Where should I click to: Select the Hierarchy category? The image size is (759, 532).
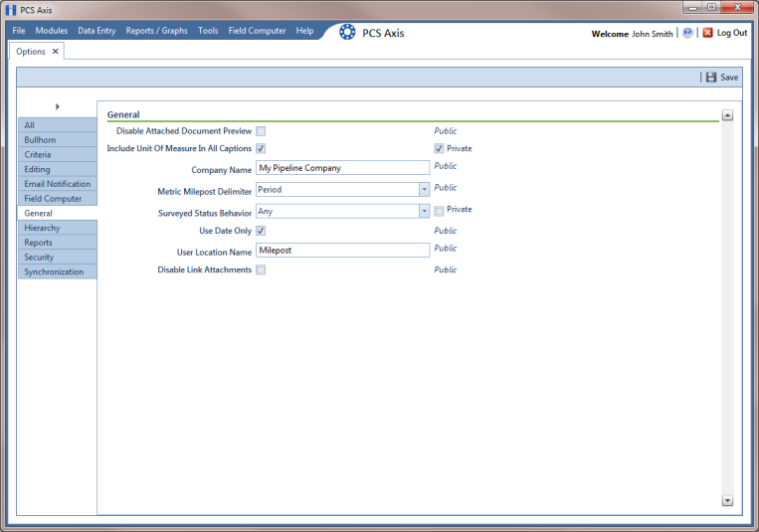click(57, 228)
